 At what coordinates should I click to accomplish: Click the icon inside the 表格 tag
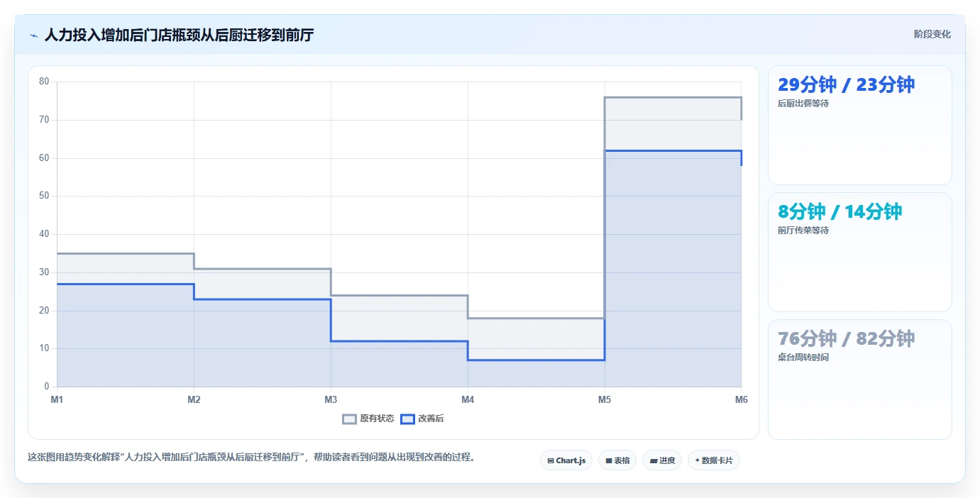[x=609, y=461]
